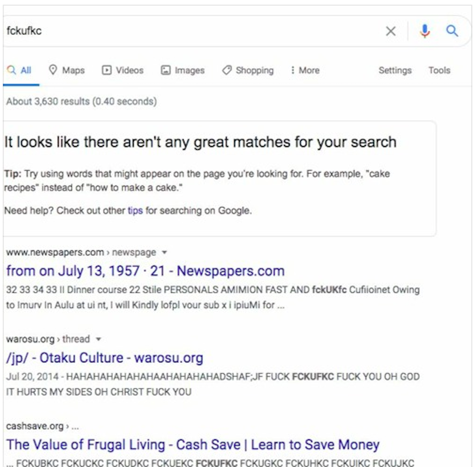Start voice search with microphone icon
Viewport: 476px width, 467px height.
point(425,31)
